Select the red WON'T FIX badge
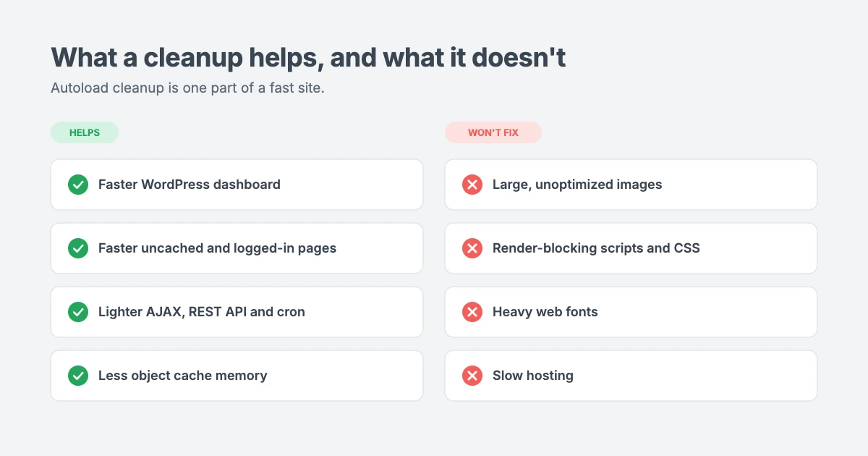This screenshot has width=868, height=456. click(493, 132)
